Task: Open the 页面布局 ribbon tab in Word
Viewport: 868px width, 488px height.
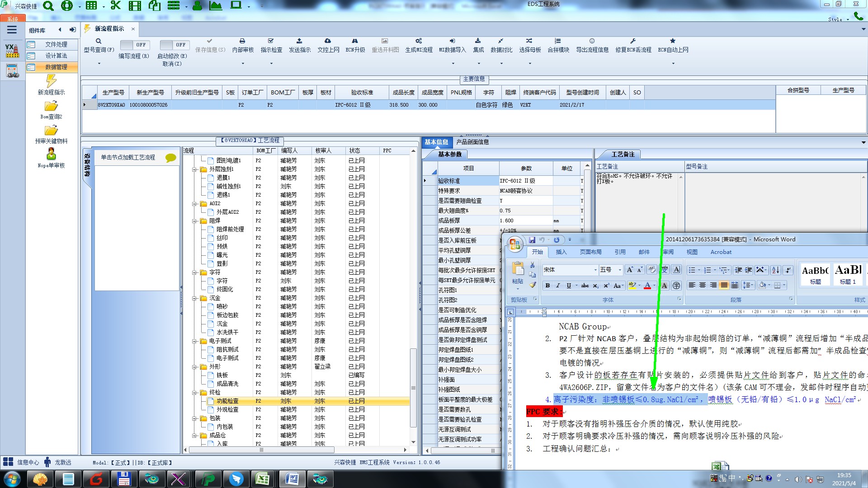Action: 590,252
